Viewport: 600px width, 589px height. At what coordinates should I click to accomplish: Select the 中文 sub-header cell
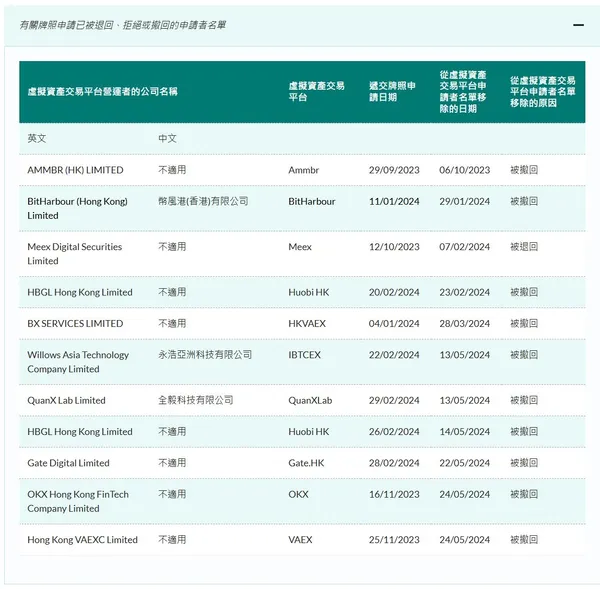coord(168,139)
